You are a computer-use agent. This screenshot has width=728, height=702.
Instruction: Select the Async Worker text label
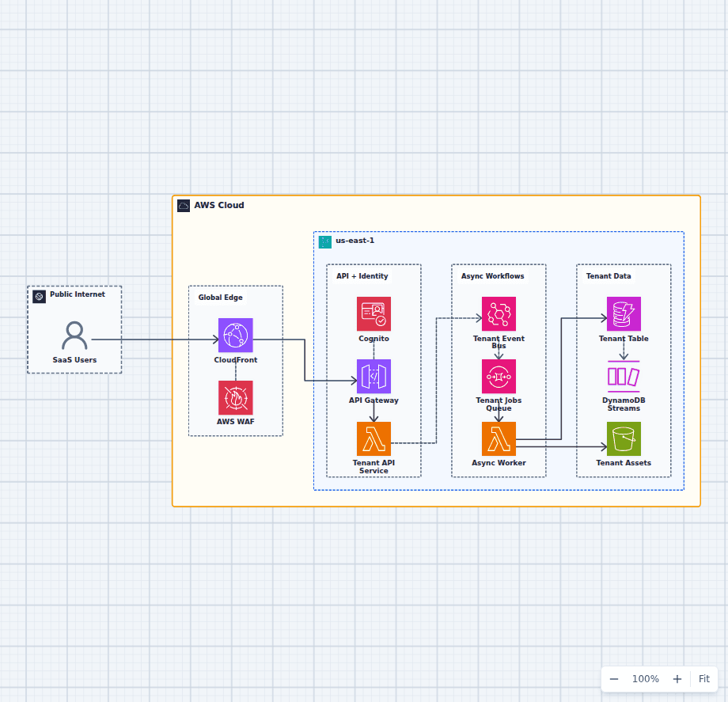499,463
